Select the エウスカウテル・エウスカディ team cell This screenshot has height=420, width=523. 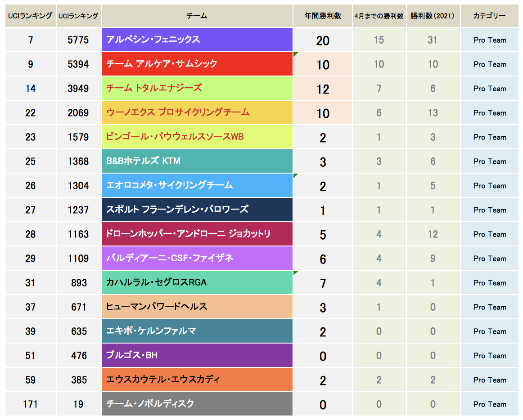click(x=197, y=380)
